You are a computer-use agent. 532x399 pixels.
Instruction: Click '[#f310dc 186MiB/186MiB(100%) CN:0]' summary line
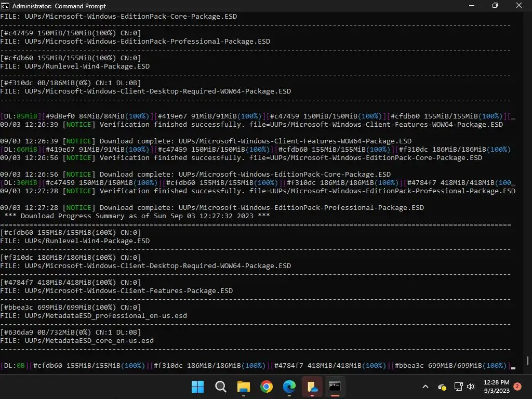71,258
